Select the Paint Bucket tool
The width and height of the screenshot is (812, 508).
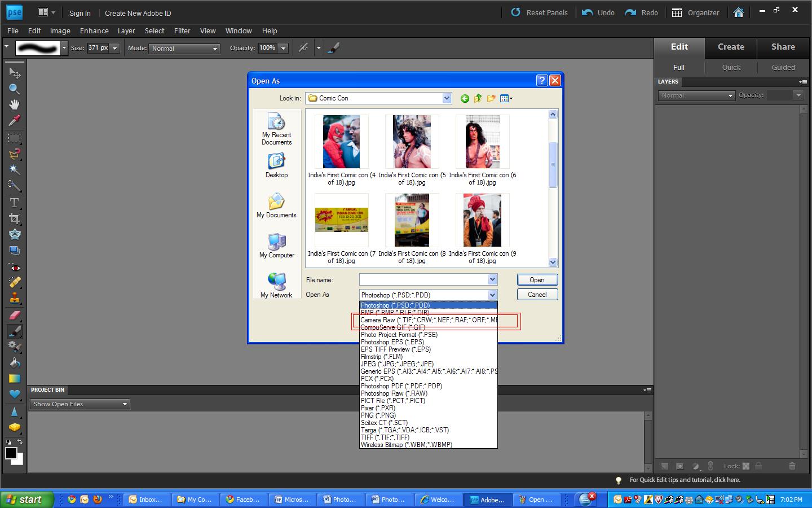15,363
